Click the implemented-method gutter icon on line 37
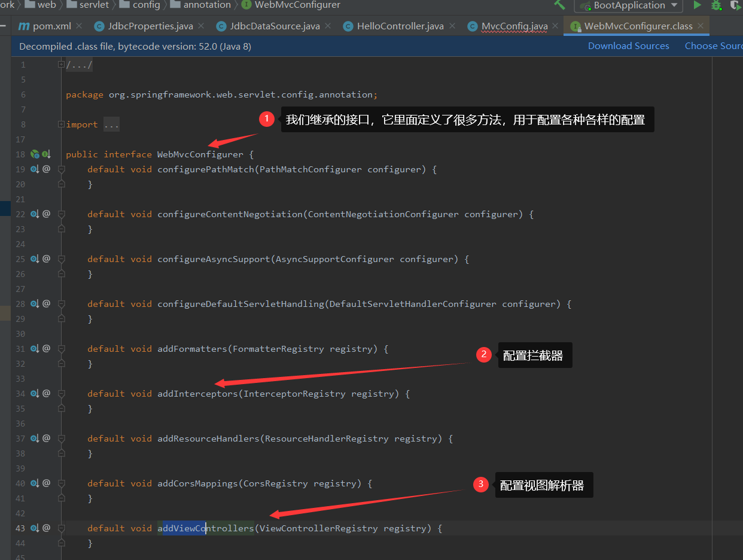Screen dimensions: 743x560 35,439
